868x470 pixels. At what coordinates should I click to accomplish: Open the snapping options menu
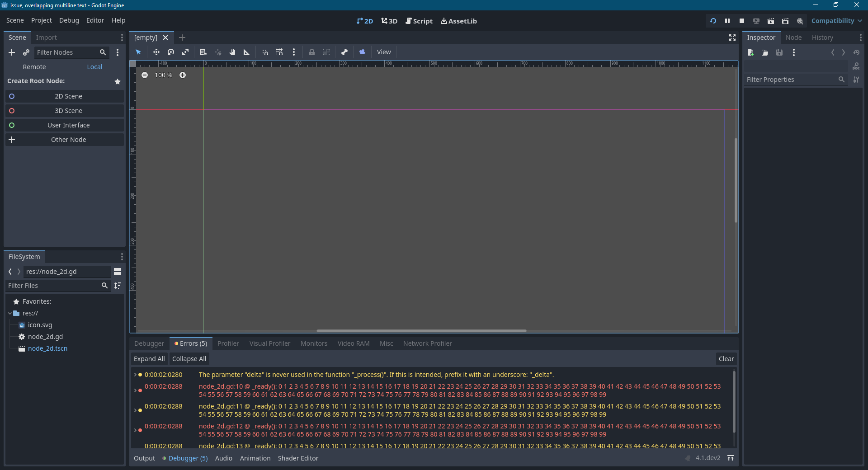294,52
